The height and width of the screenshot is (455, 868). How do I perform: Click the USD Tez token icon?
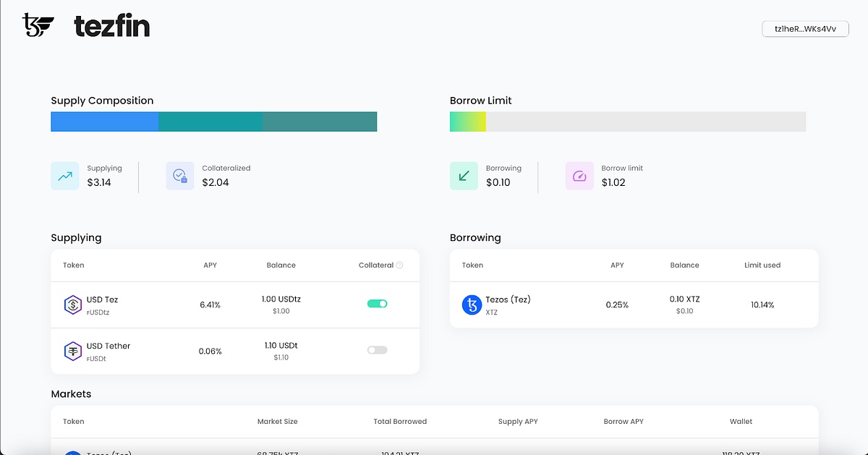tap(73, 305)
